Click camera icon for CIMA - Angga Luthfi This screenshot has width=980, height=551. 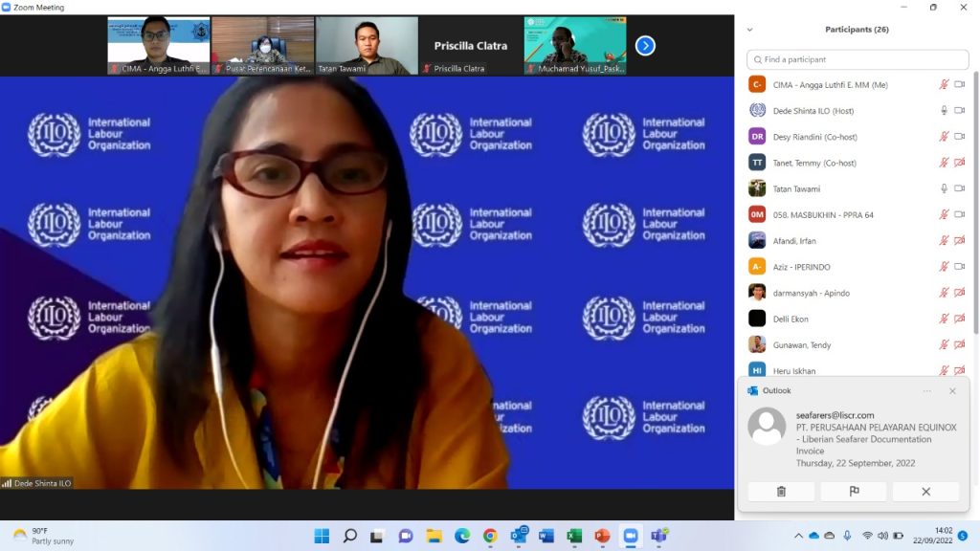[x=959, y=84]
